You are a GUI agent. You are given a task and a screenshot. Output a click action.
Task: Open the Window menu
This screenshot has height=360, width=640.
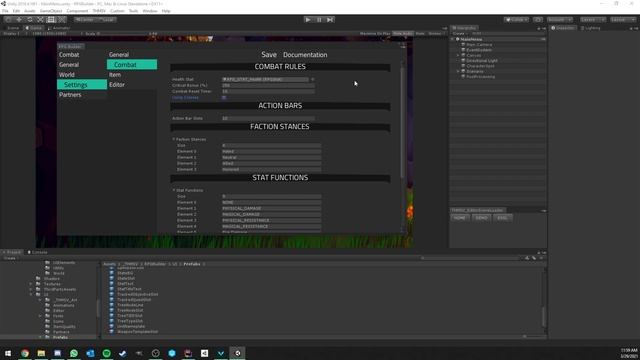point(150,11)
